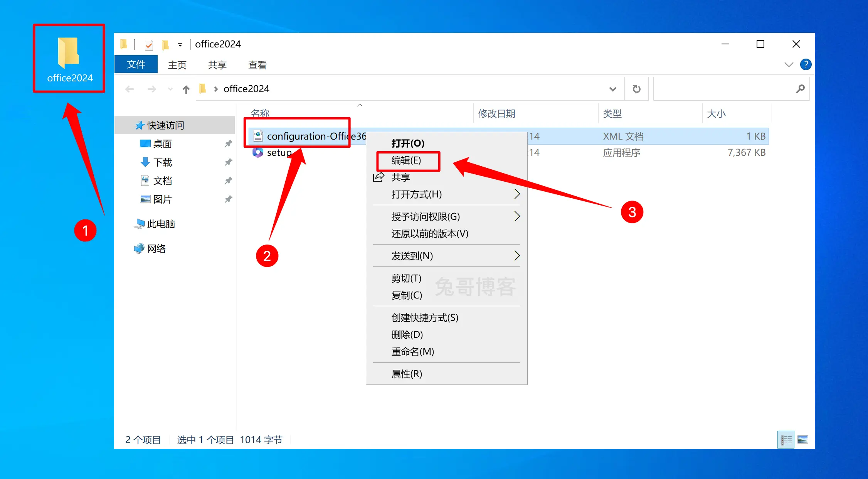
Task: Open 桌面 in the navigation pane
Action: coord(162,144)
